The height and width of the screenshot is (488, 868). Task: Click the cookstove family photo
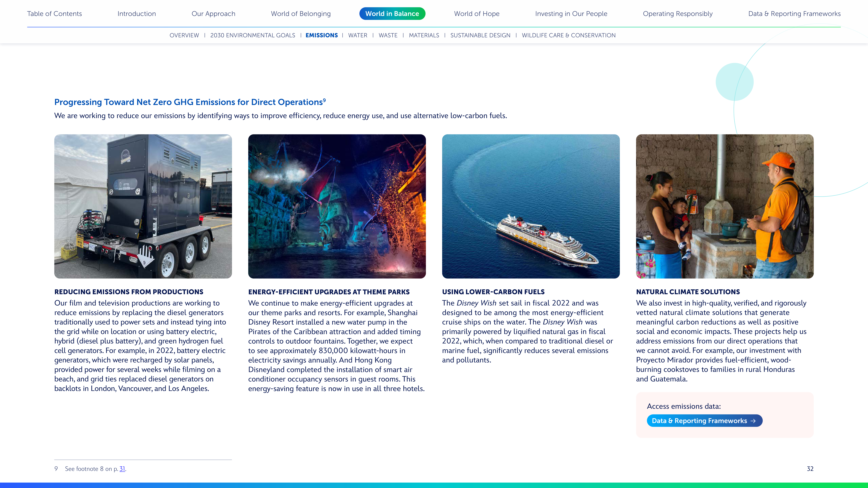tap(725, 206)
